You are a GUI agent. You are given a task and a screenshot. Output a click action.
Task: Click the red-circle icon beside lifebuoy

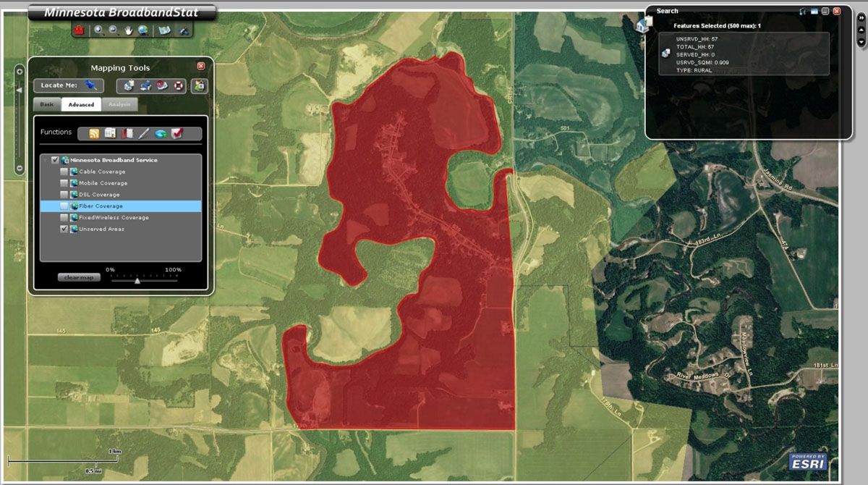[161, 85]
